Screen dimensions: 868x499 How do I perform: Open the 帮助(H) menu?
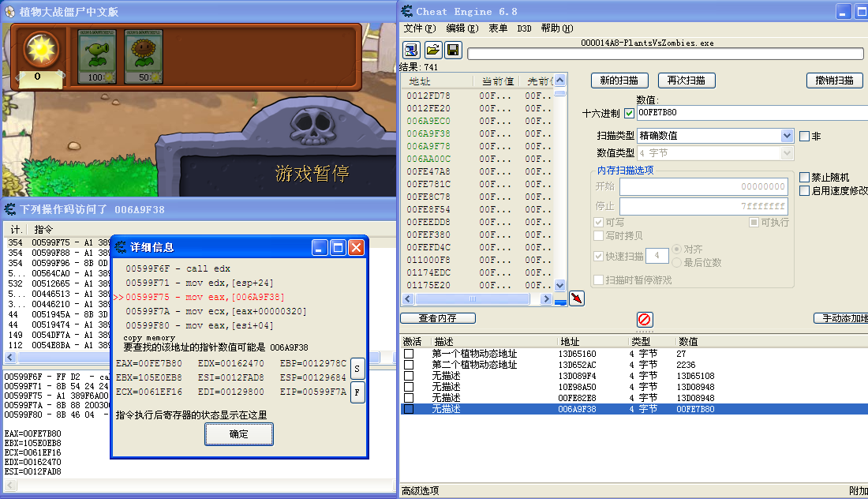[x=556, y=28]
